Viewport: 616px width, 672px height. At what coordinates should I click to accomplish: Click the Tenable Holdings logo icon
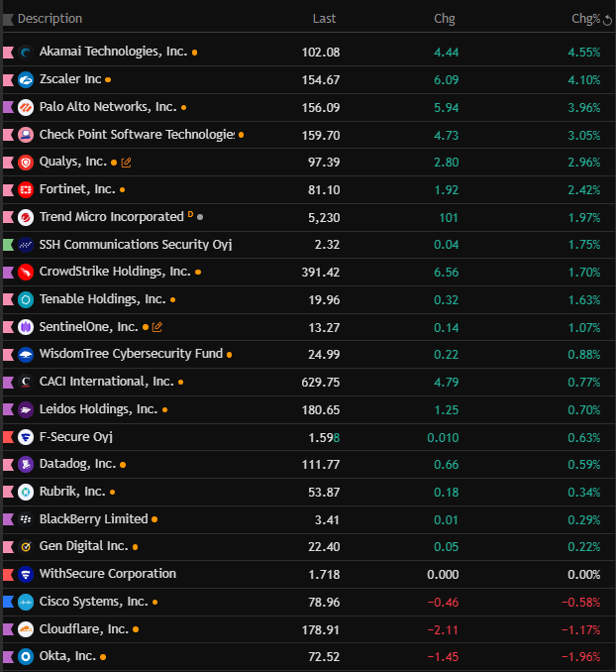(x=26, y=299)
